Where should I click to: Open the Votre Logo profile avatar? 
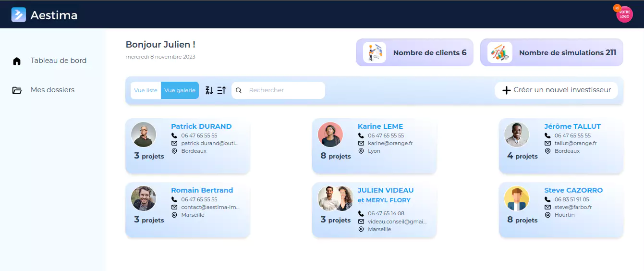pos(624,14)
